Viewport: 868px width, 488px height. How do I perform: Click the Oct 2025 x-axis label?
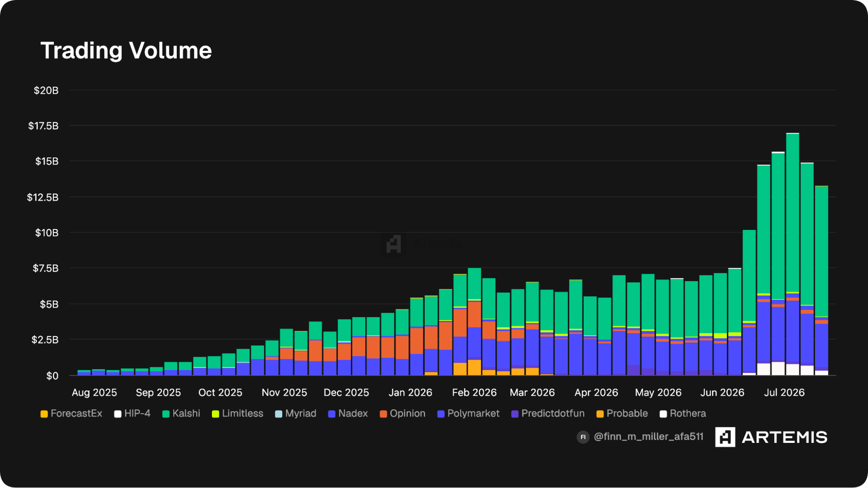click(220, 393)
